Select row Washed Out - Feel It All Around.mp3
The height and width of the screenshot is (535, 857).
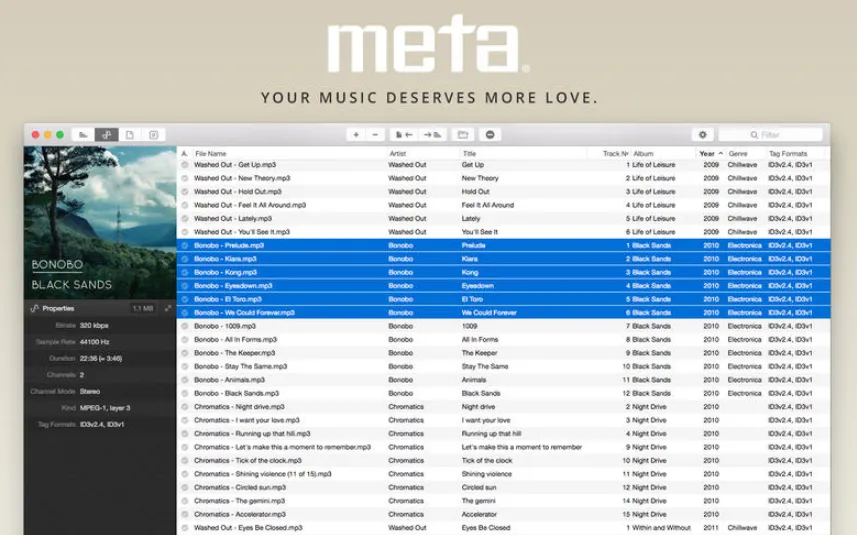tap(503, 205)
